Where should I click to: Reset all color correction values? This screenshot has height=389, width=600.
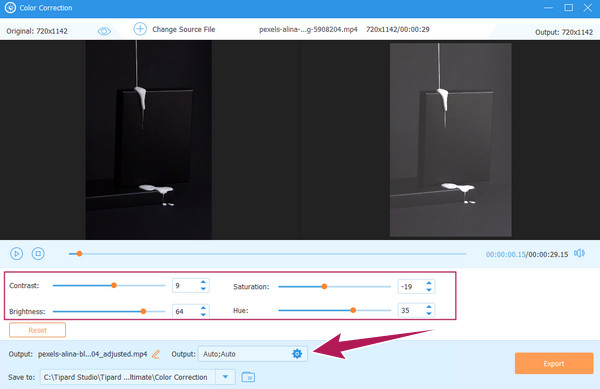pyautogui.click(x=38, y=330)
